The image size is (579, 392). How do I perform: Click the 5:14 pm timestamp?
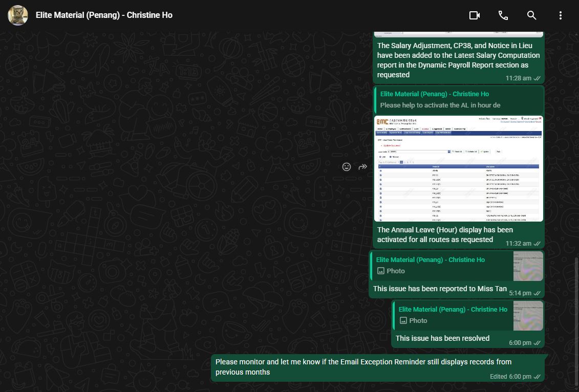coord(520,293)
